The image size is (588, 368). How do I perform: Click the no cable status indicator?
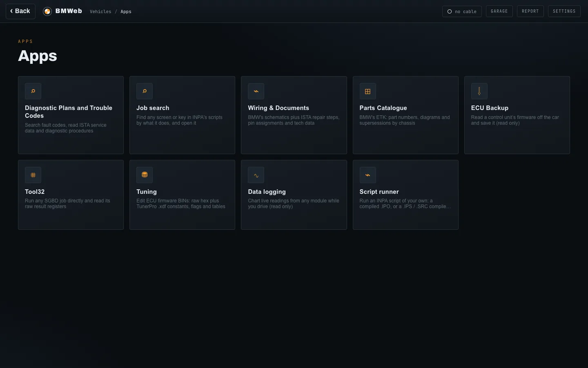point(462,11)
